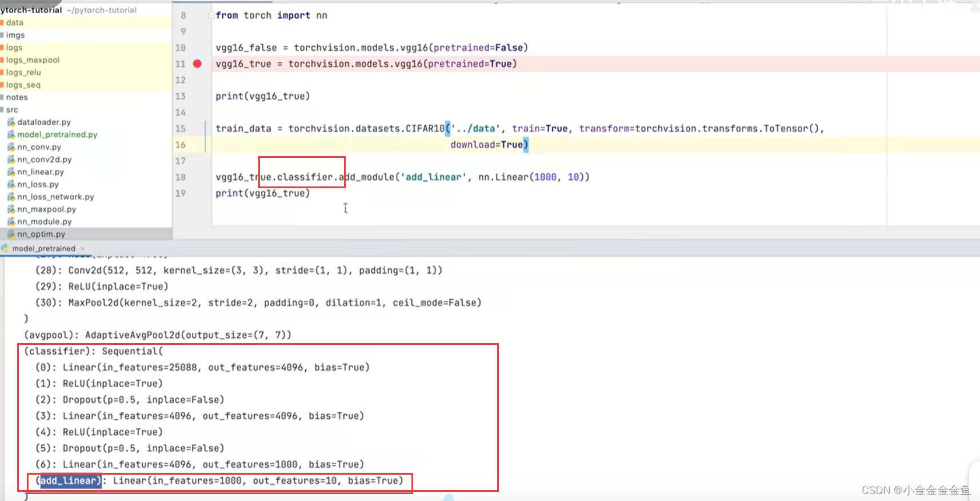Click the selected add_linear text in the console
Image resolution: width=980 pixels, height=501 pixels.
70,480
